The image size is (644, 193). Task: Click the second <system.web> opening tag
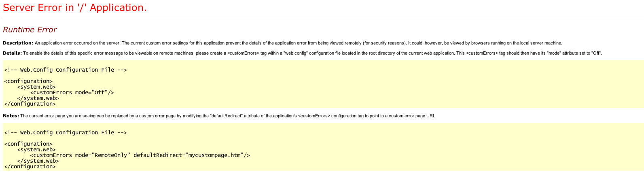click(x=36, y=150)
